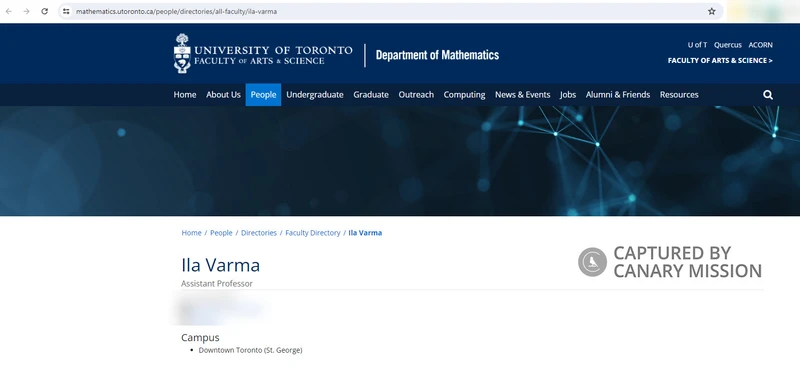Screen dimensions: 800x379
Task: Click the University of Toronto wordmark text
Action: point(273,55)
